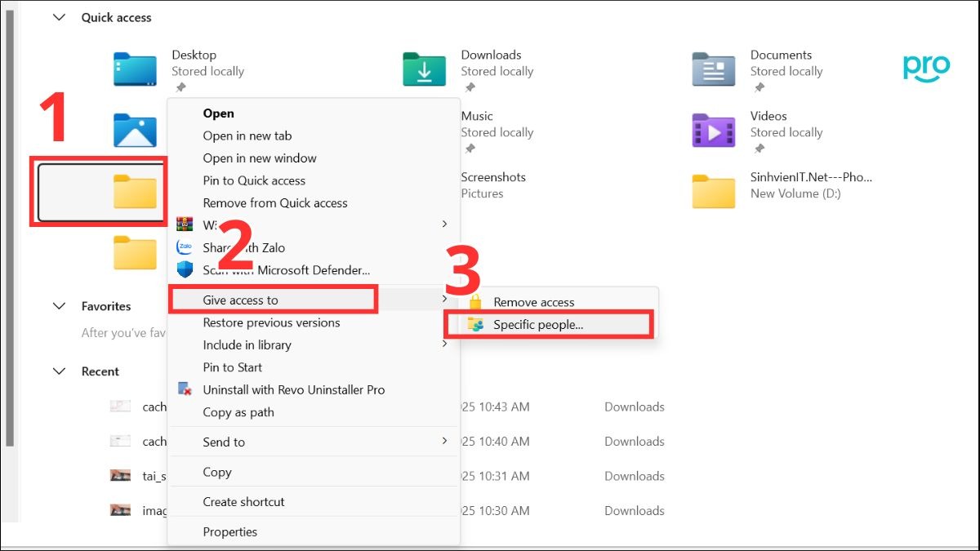Click the pin icon under Downloads
This screenshot has width=980, height=551.
point(469,87)
